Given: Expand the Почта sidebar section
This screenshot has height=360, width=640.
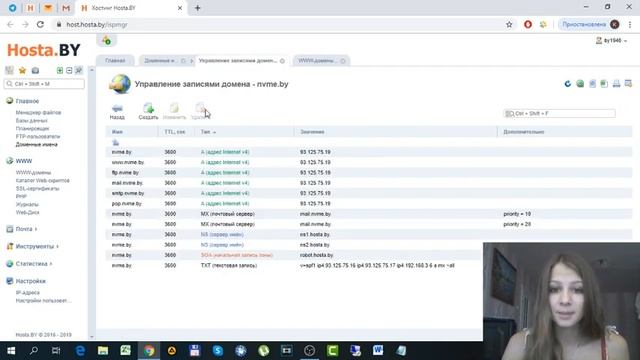Looking at the screenshot, I should click(24, 229).
